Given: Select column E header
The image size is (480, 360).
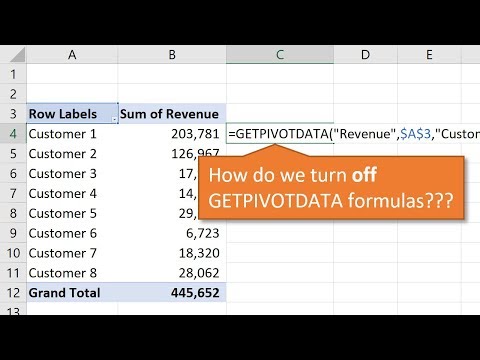Looking at the screenshot, I should [x=429, y=54].
